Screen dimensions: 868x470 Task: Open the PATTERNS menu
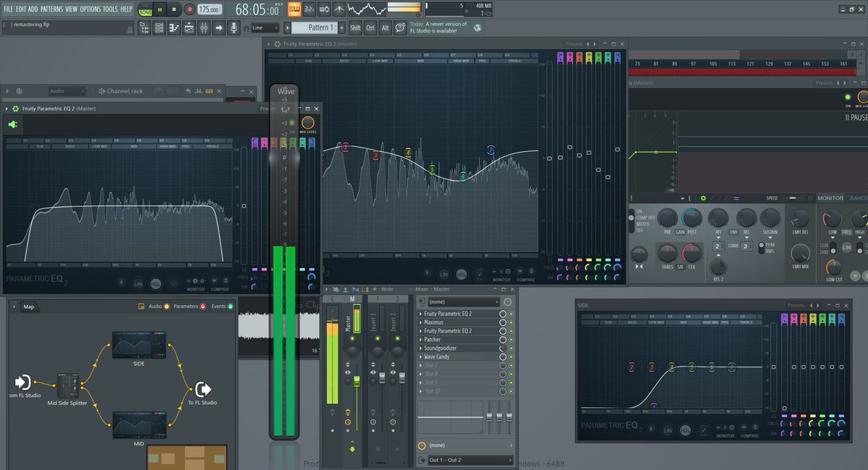click(x=51, y=9)
